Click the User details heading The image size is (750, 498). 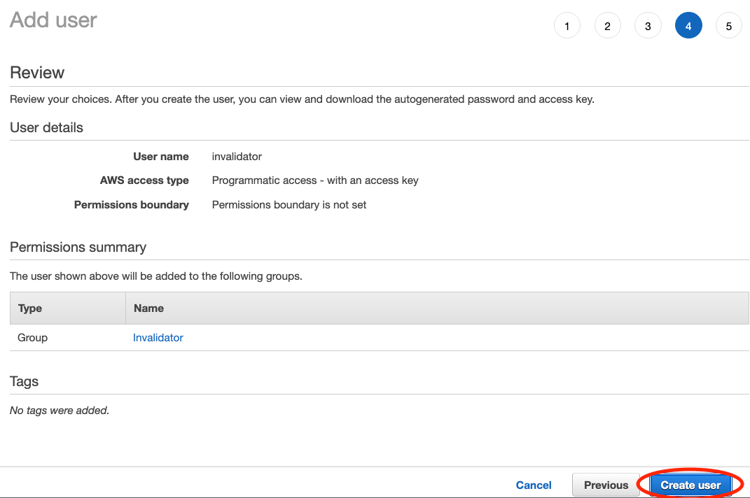pyautogui.click(x=46, y=128)
